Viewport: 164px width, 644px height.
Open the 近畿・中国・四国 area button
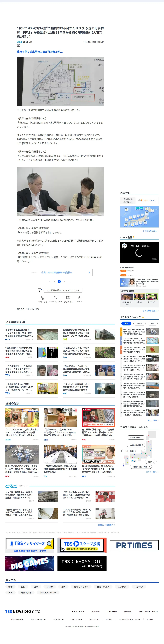tap(141, 467)
